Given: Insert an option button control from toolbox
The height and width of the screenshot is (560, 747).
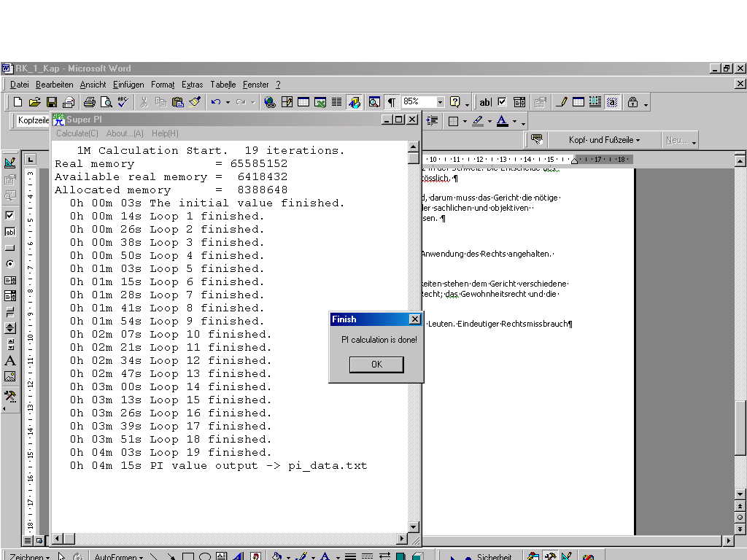Looking at the screenshot, I should (x=10, y=264).
